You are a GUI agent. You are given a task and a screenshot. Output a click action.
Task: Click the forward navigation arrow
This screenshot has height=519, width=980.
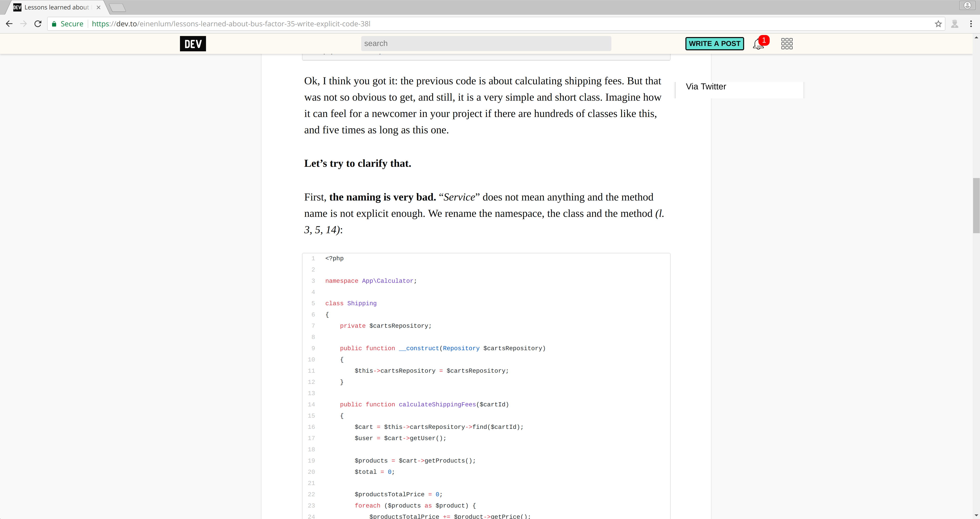(23, 23)
